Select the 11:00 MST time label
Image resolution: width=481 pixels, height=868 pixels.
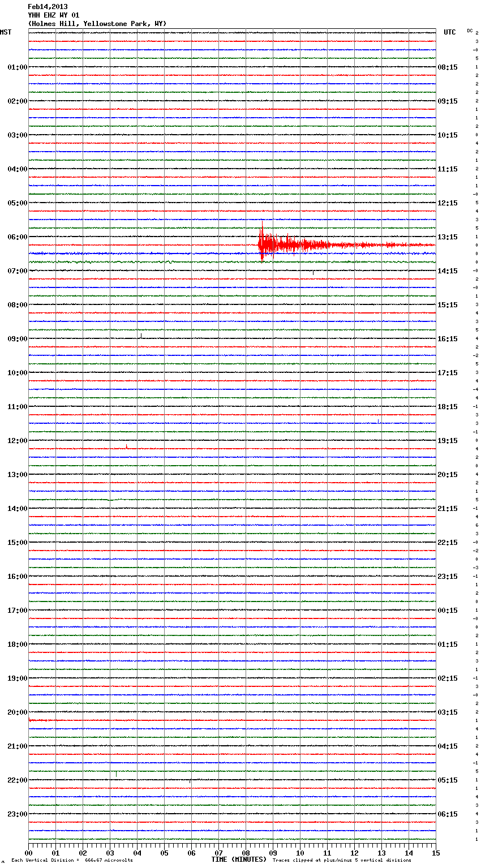(18, 407)
